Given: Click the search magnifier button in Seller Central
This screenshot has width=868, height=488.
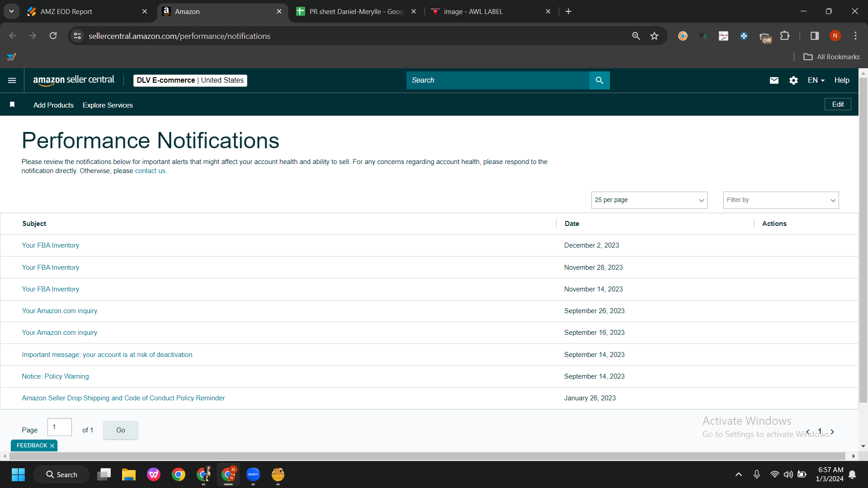Looking at the screenshot, I should [x=599, y=80].
